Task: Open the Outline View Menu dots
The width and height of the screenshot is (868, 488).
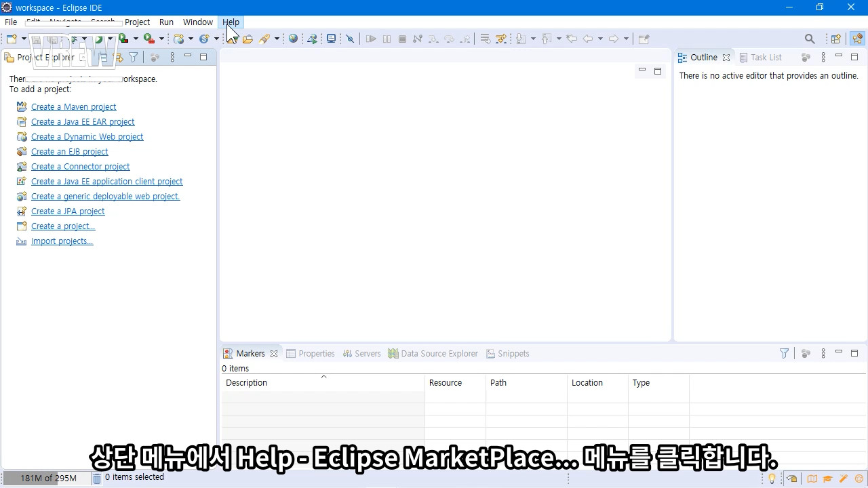Action: pyautogui.click(x=823, y=58)
